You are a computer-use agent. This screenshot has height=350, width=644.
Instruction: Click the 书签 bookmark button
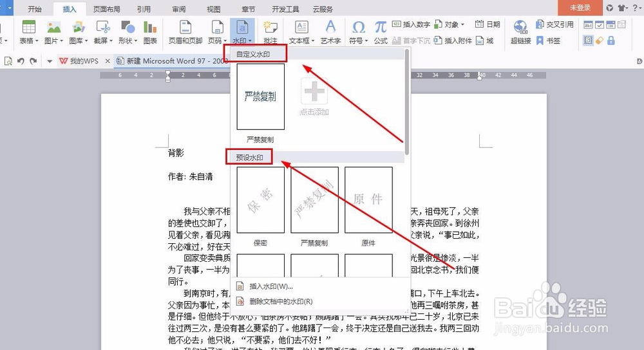click(x=548, y=40)
